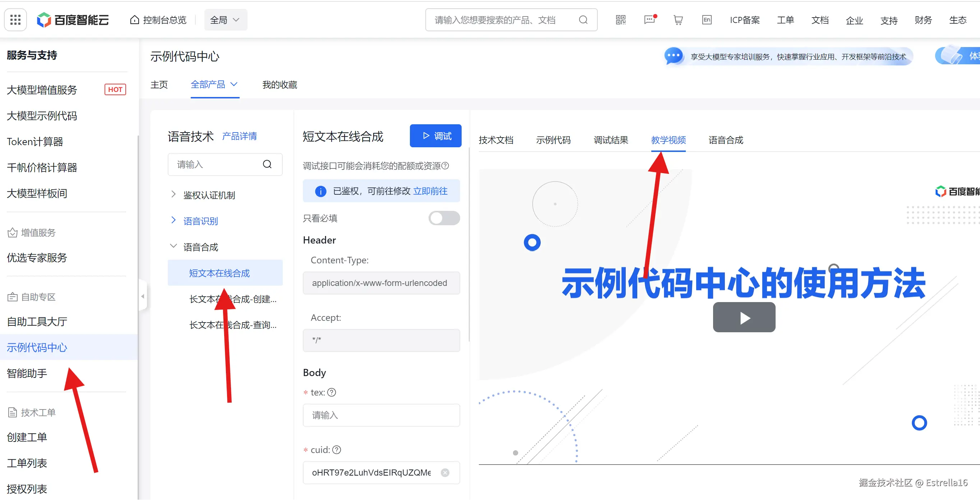
Task: Follow the 立即前往 link
Action: (x=430, y=191)
